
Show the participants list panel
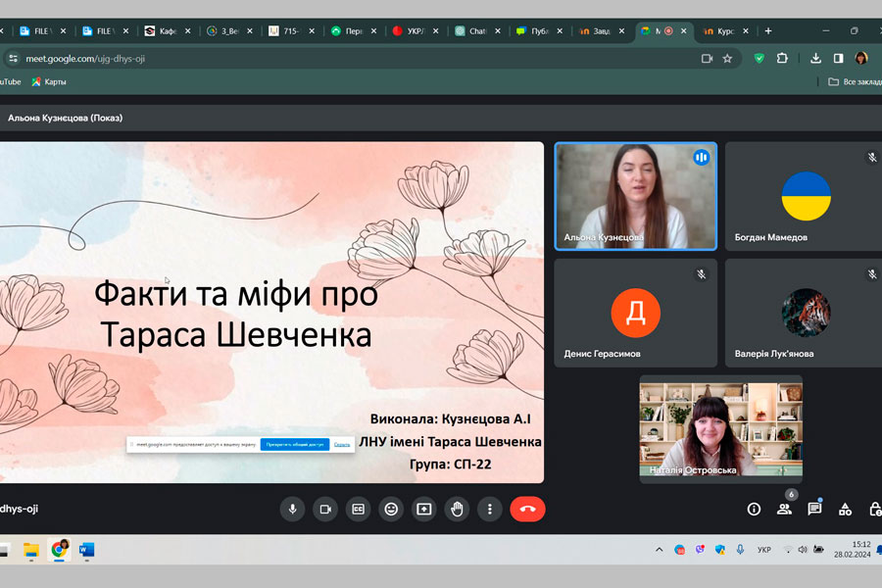(x=784, y=509)
